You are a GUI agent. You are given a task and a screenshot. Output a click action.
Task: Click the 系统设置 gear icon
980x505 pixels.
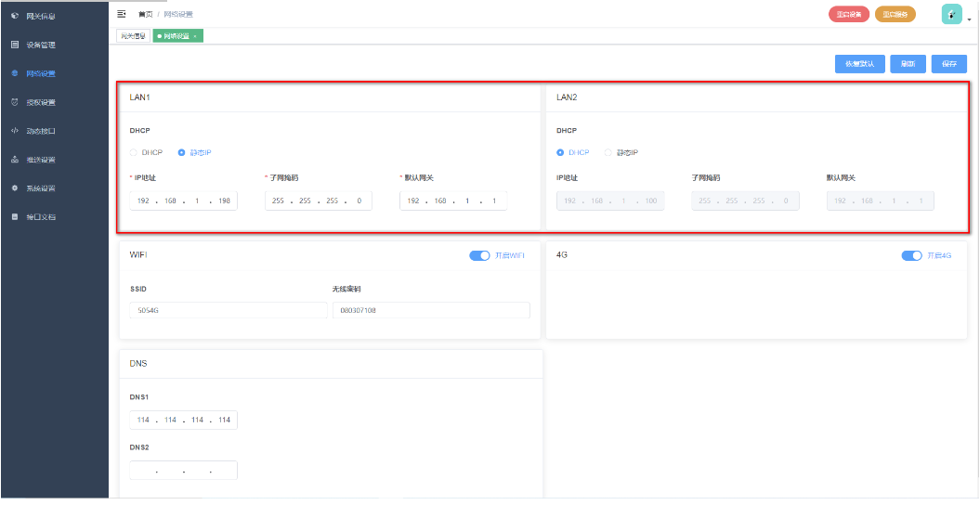(14, 188)
